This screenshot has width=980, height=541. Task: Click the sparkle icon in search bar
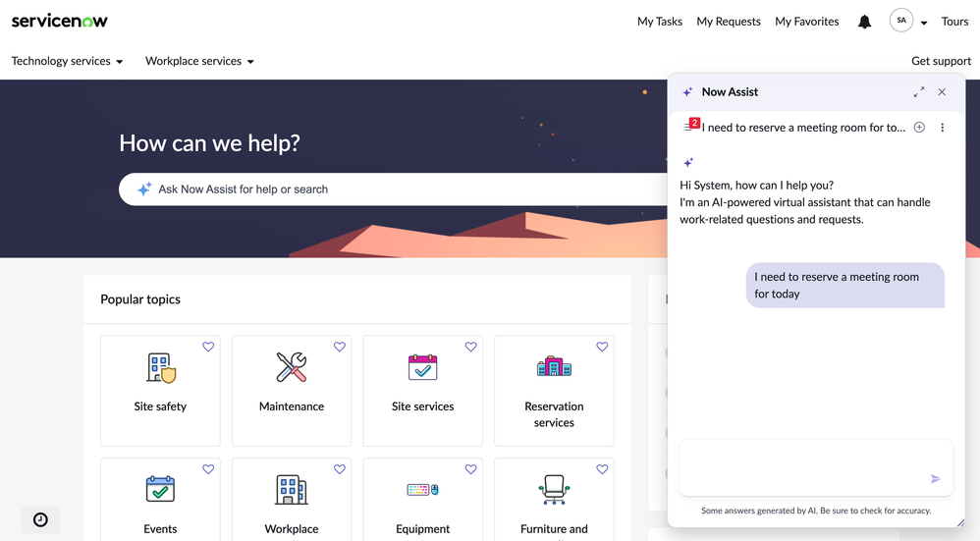point(144,189)
